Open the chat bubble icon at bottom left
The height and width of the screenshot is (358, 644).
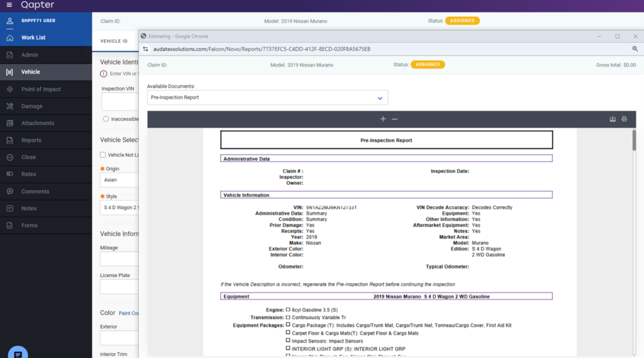(x=18, y=353)
